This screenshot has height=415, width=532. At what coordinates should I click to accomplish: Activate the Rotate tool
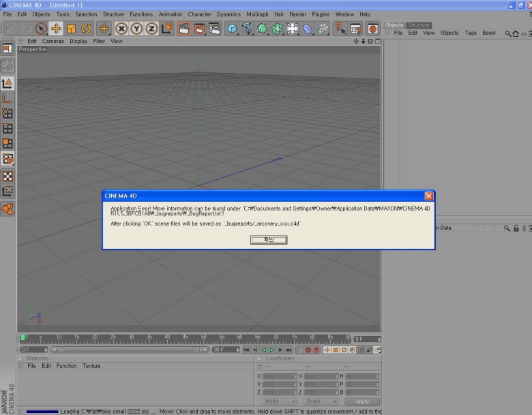(x=86, y=29)
